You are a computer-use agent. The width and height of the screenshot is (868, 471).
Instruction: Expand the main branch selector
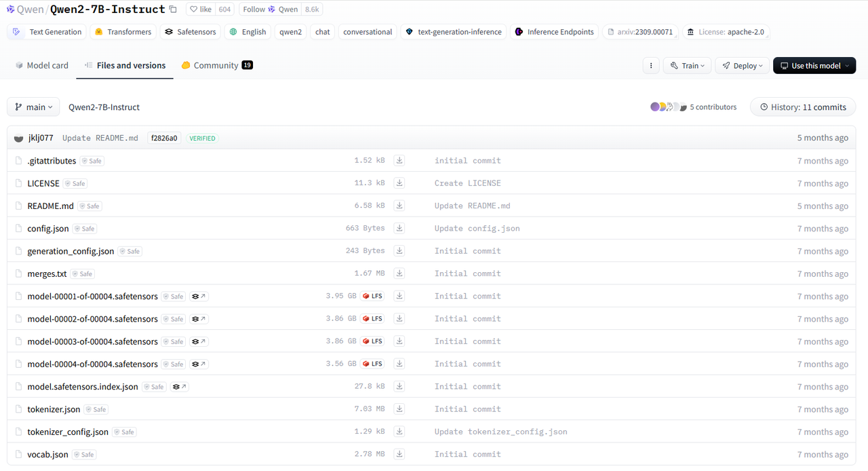click(x=33, y=107)
